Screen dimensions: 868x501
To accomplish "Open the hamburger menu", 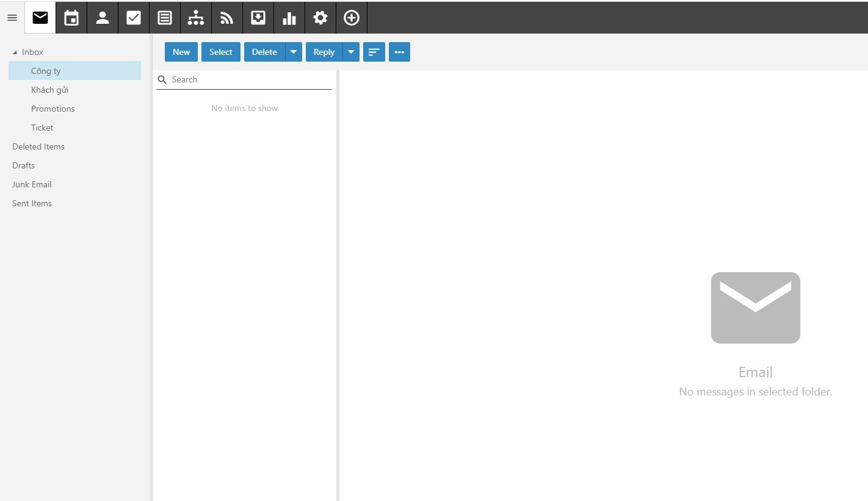I will (x=12, y=18).
